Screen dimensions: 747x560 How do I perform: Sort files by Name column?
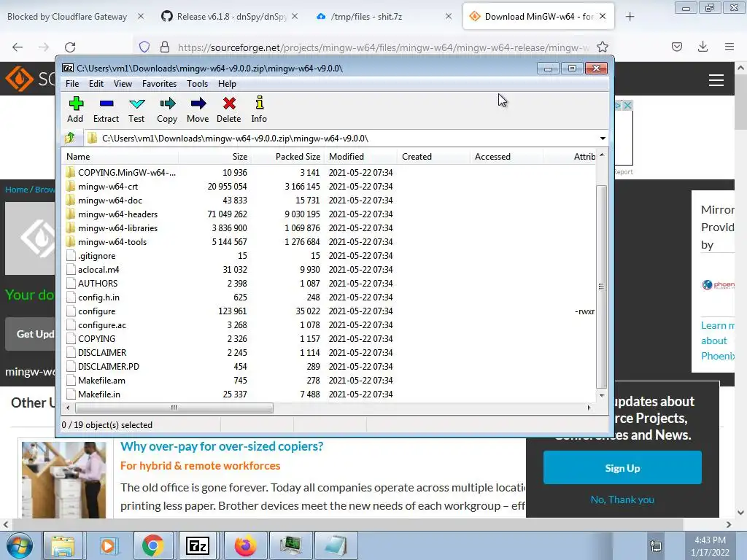[x=120, y=157]
